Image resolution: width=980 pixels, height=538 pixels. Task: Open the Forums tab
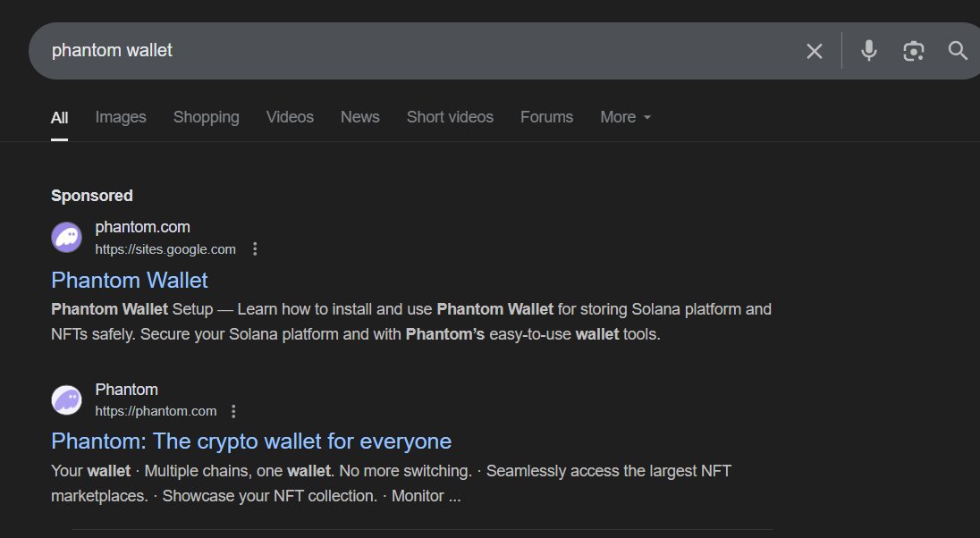pyautogui.click(x=547, y=117)
